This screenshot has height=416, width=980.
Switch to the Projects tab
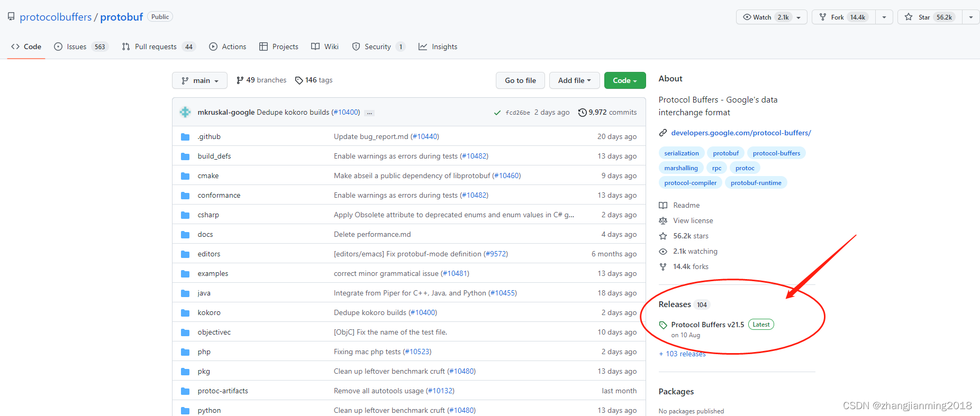(x=279, y=47)
